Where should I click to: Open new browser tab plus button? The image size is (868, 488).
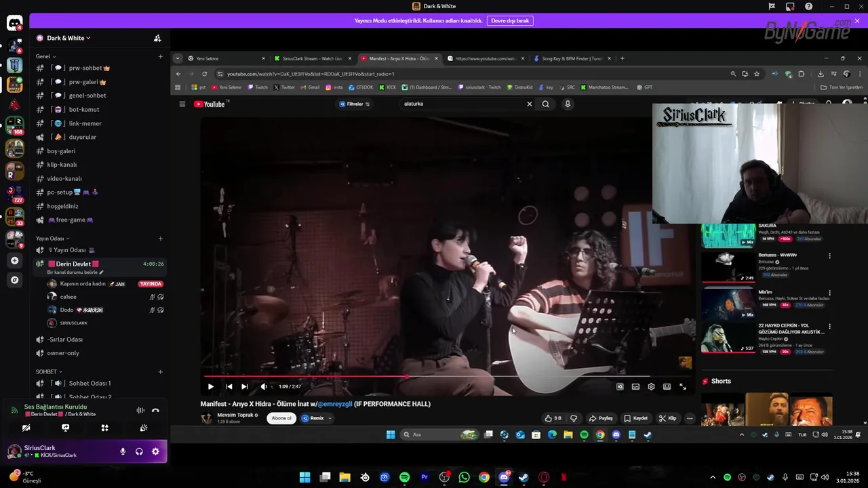pyautogui.click(x=623, y=58)
